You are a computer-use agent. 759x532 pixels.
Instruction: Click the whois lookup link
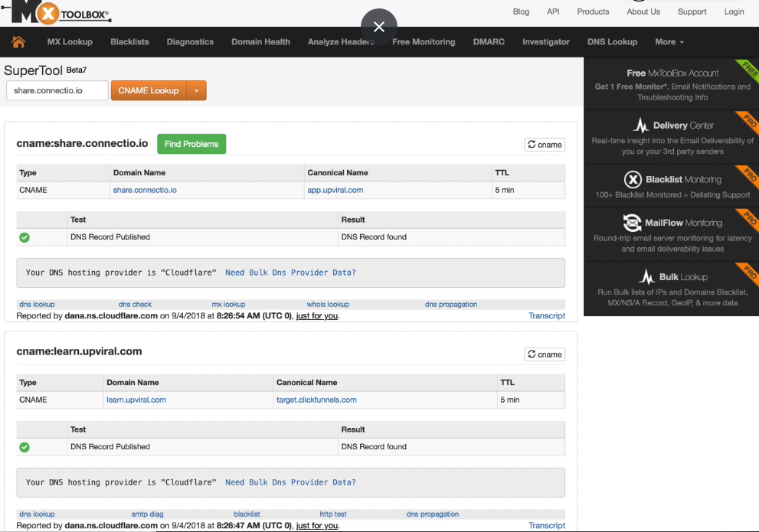pos(328,304)
